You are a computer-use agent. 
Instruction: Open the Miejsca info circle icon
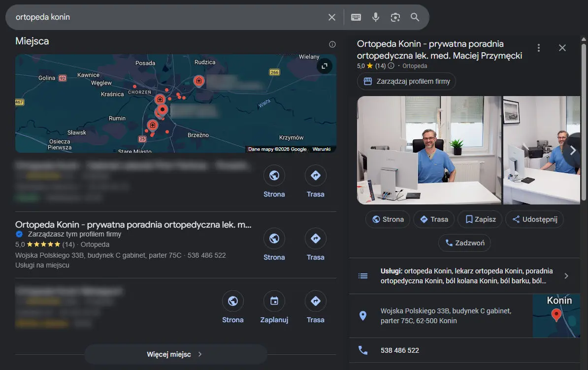(332, 44)
